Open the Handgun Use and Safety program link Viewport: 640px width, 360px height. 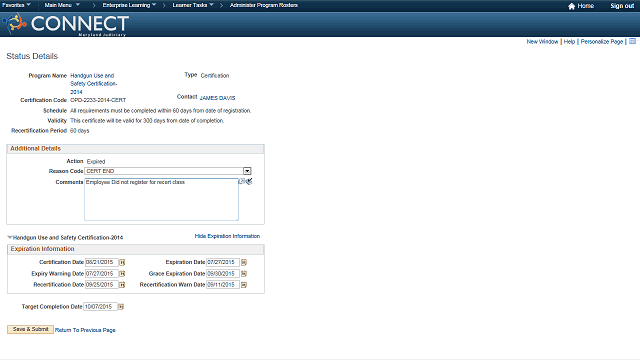click(x=93, y=84)
